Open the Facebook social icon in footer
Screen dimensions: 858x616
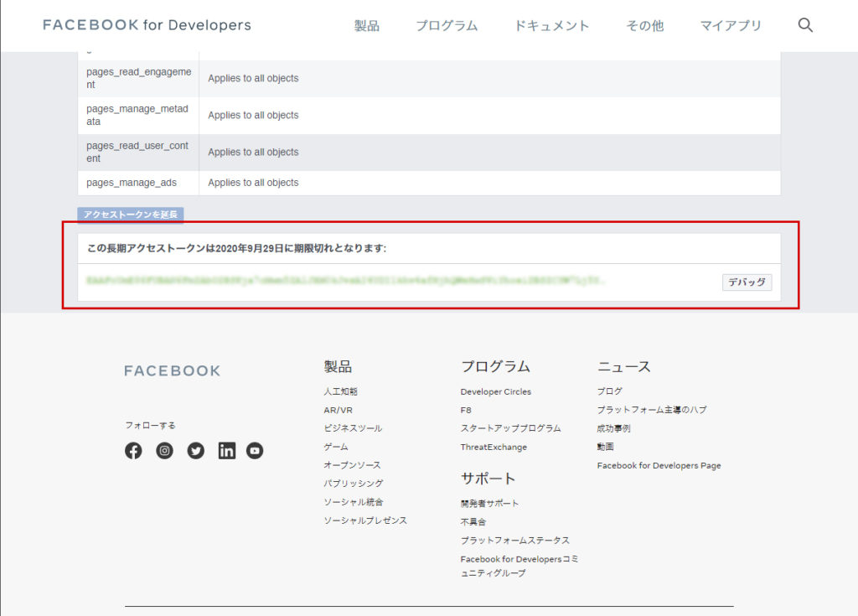click(x=133, y=451)
